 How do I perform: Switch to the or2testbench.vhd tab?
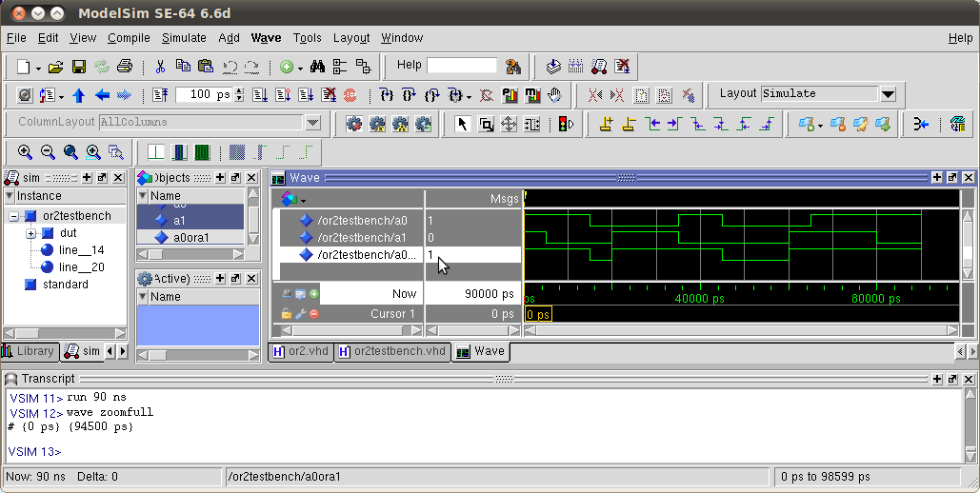(x=393, y=351)
